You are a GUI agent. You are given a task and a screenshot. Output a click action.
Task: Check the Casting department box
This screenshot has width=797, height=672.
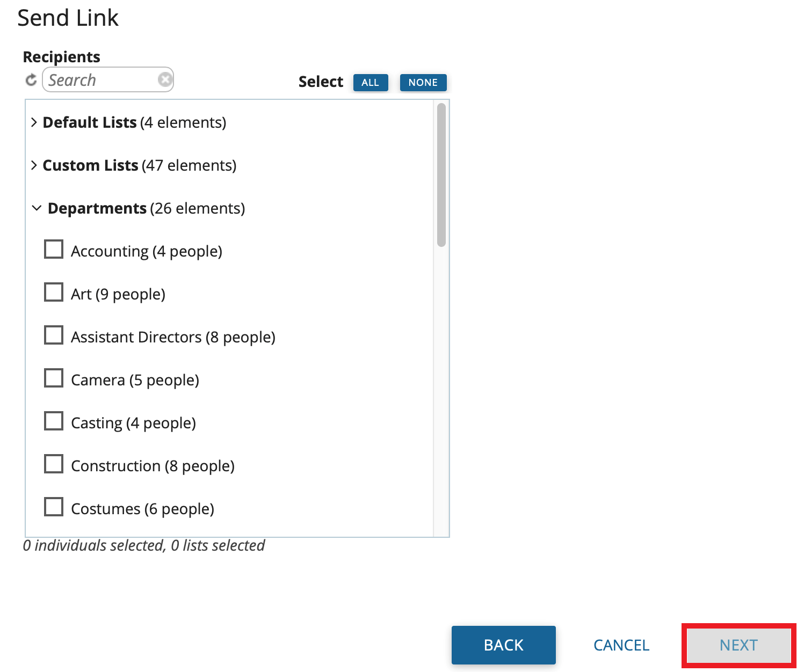[53, 421]
